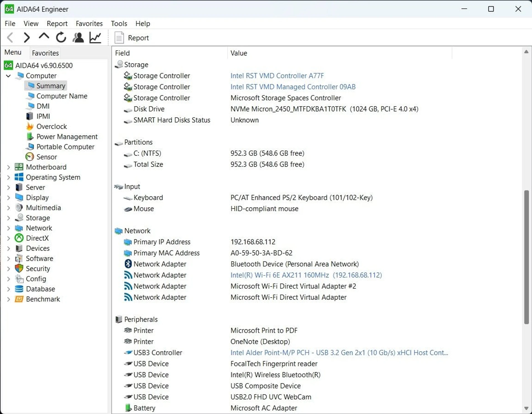Click the vertical scrollbar thumb
The width and height of the screenshot is (532, 414).
pos(526,257)
